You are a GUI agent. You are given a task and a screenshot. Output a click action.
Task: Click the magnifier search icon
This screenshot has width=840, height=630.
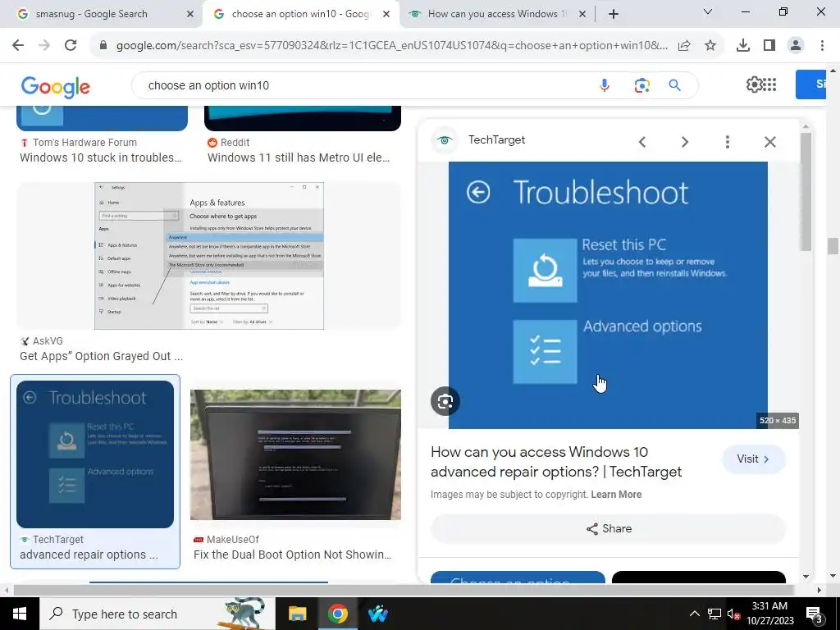[x=674, y=85]
